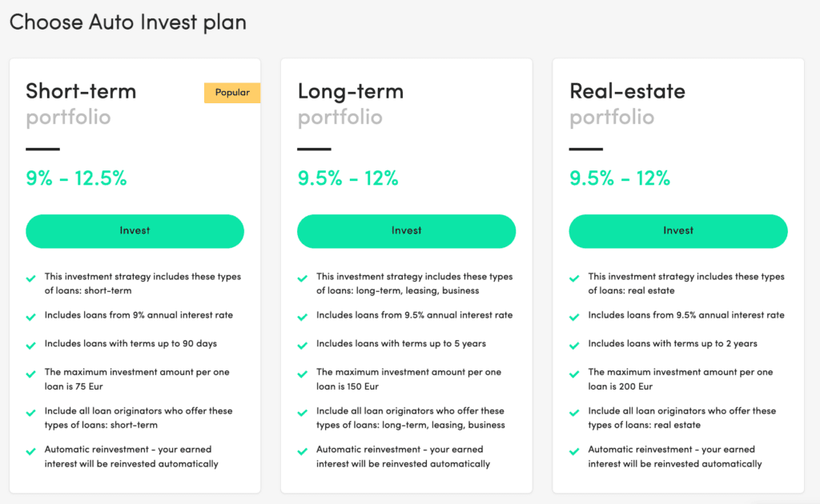Select Invest button in Real-estate portfolio
This screenshot has width=820, height=504.
[677, 231]
